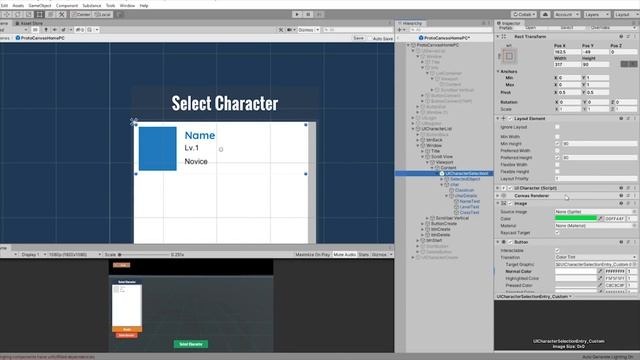Screen dimensions: 640x360
Task: Open the Account dropdown
Action: (x=566, y=14)
